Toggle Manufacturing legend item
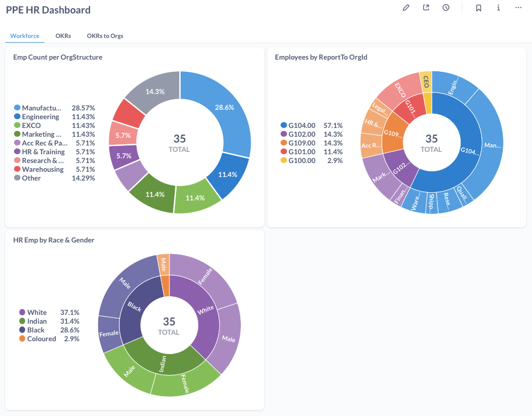The height and width of the screenshot is (416, 532). point(41,108)
